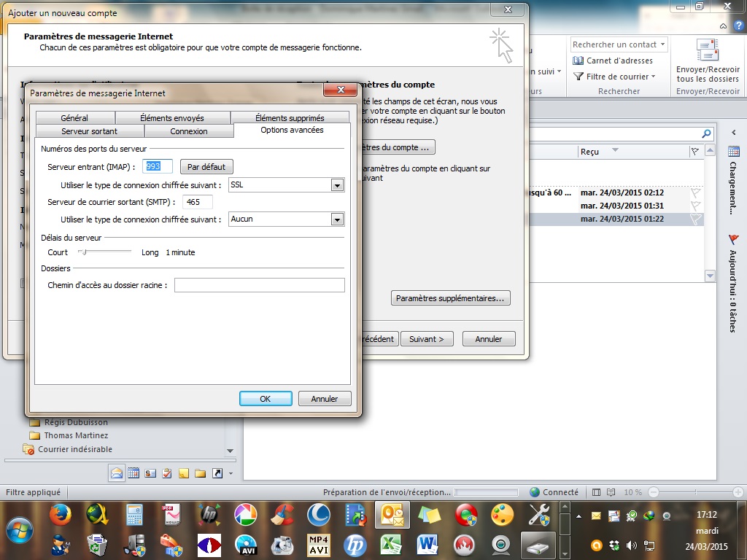The image size is (747, 560).
Task: Flag the message received at 01:31
Action: 696,206
